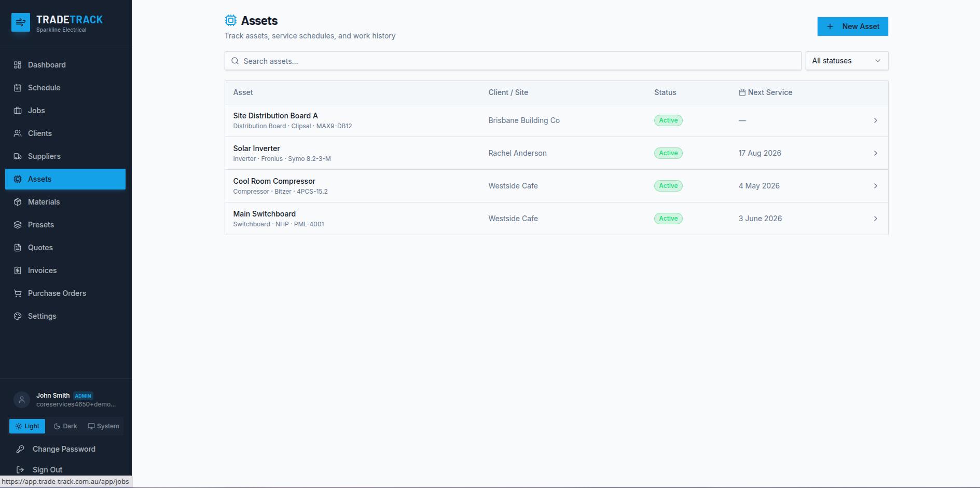
Task: Click the Asset column header
Action: (243, 92)
